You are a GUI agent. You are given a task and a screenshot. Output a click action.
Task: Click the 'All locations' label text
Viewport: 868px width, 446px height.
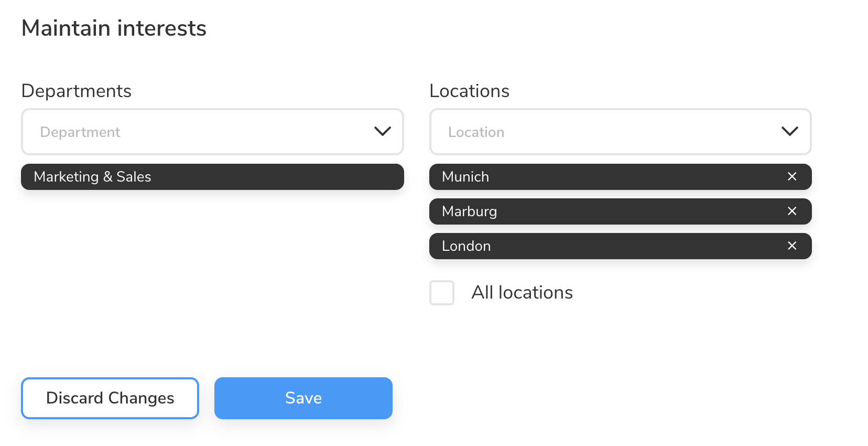522,293
